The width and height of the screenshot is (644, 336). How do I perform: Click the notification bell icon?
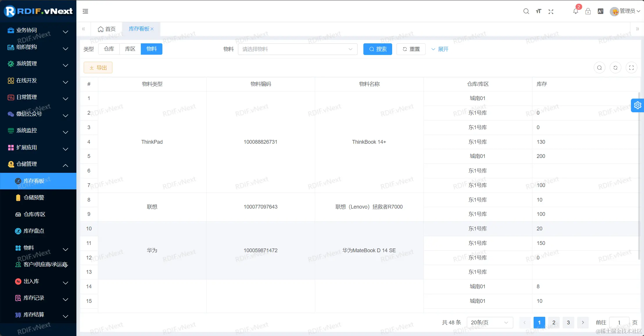(575, 11)
